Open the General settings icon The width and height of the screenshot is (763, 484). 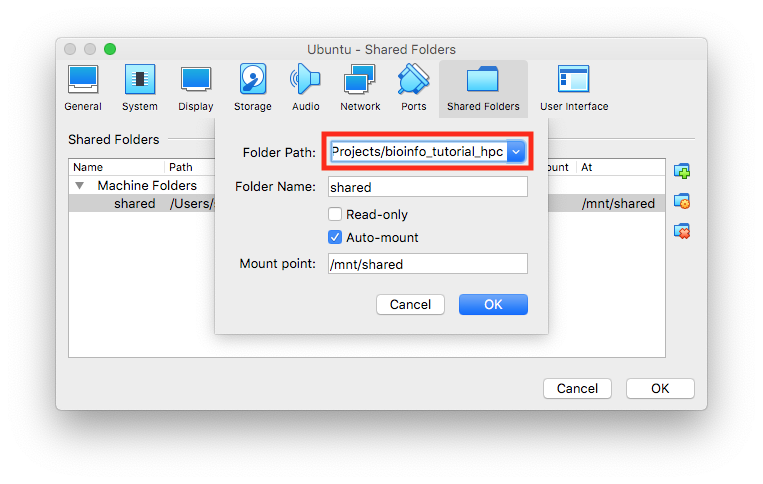pos(83,79)
